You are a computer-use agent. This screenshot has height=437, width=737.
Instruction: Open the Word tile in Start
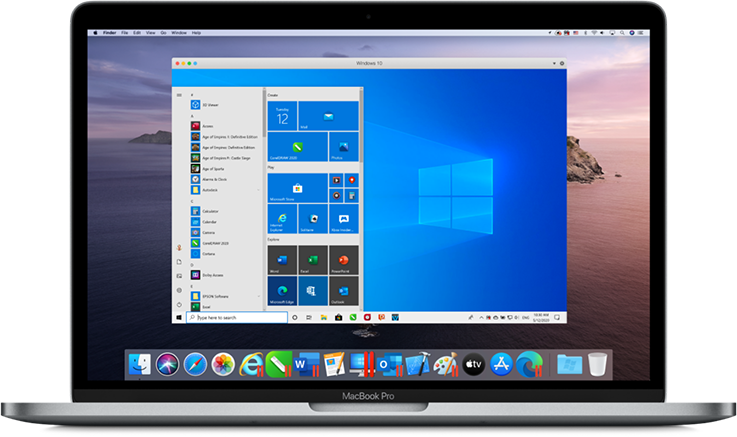click(282, 260)
